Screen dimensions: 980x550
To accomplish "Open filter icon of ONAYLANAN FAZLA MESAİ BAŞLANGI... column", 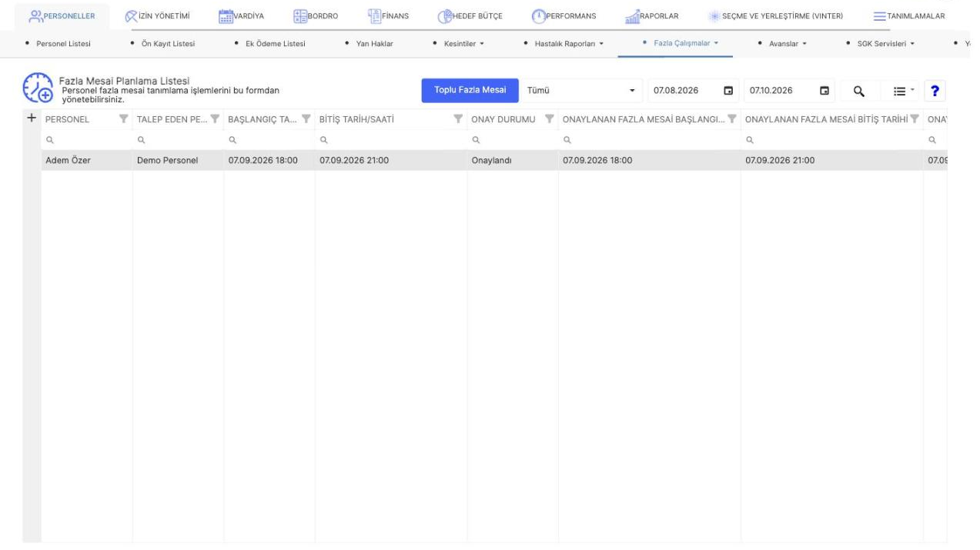I will pyautogui.click(x=731, y=118).
